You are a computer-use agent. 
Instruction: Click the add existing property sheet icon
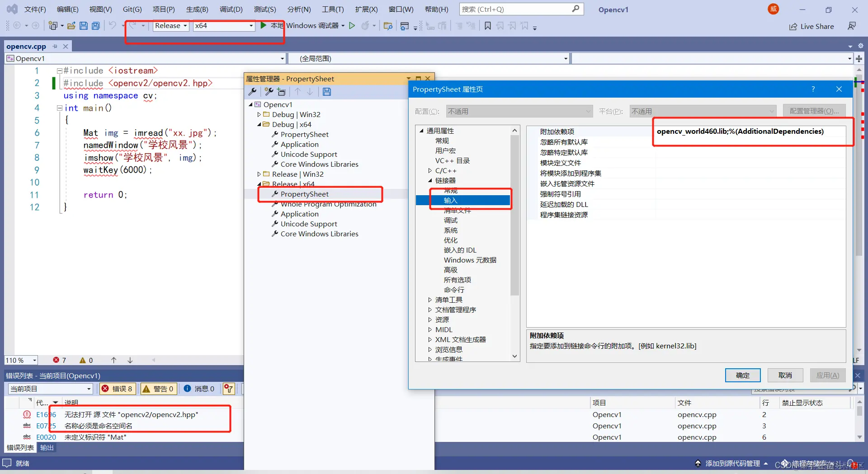tap(282, 92)
